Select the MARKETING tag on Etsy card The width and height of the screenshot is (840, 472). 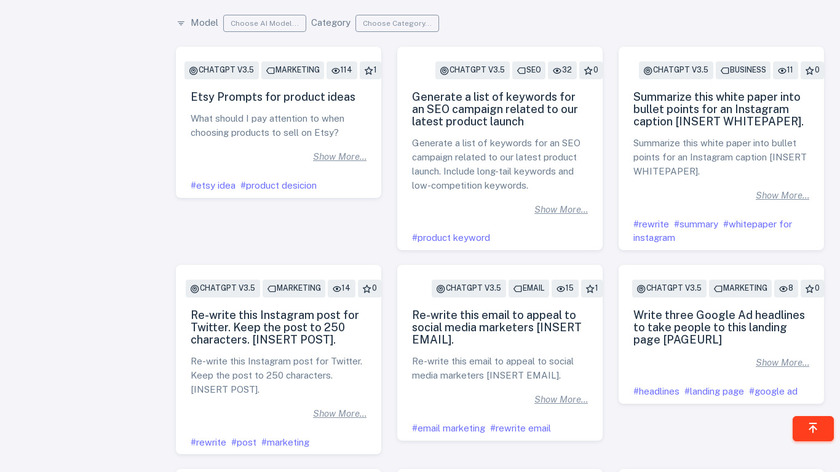292,70
